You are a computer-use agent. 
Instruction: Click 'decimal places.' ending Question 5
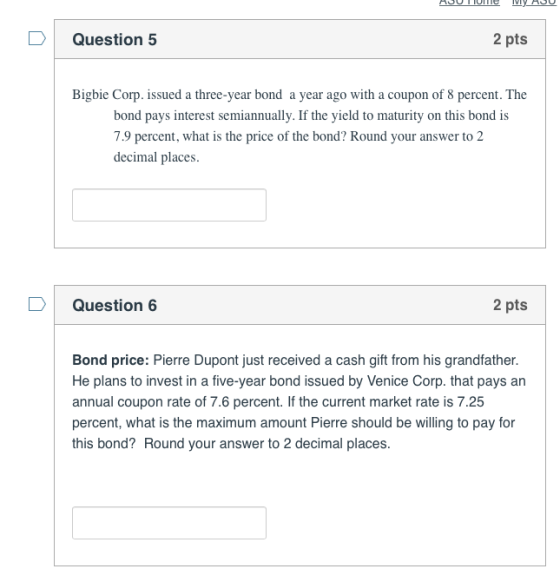point(156,157)
